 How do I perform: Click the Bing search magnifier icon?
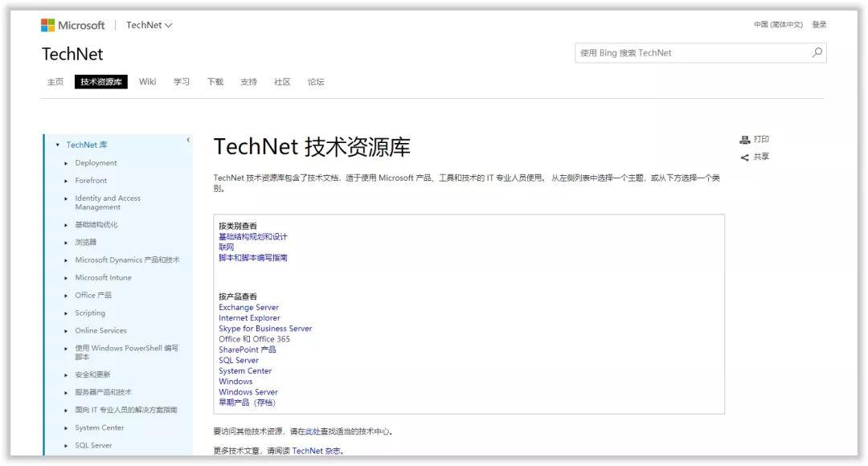click(x=817, y=52)
